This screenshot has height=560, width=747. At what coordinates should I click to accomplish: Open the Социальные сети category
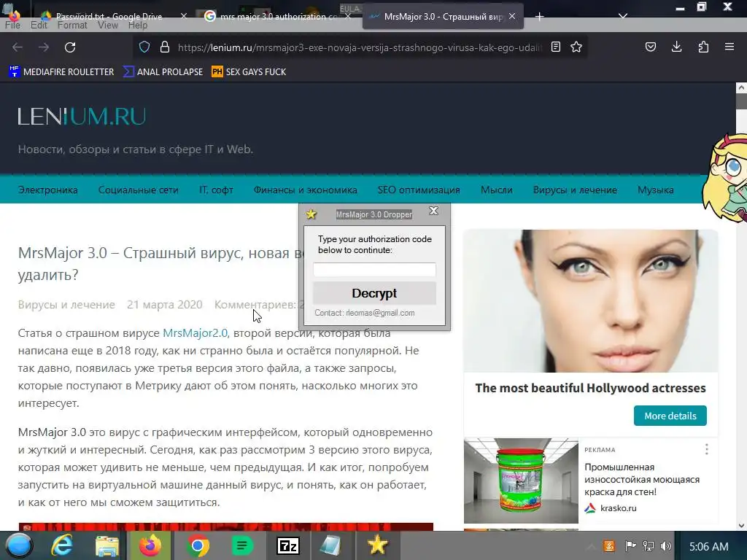coord(138,190)
